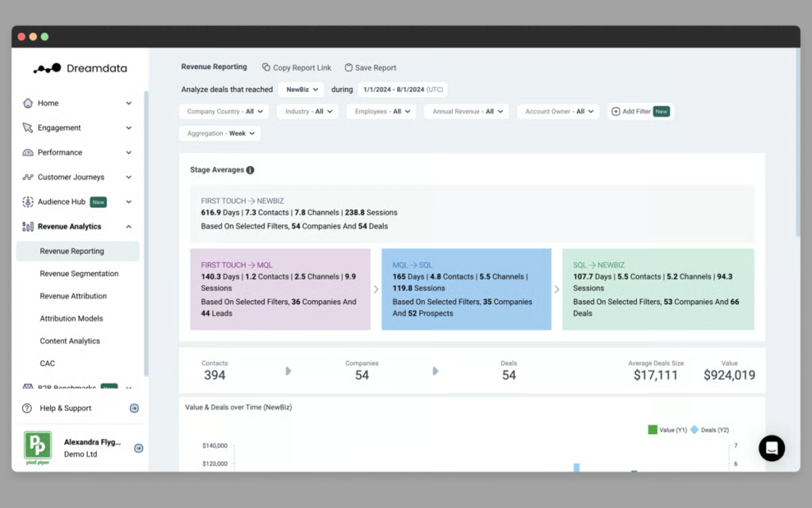Click the Save Report clipboard icon

point(349,67)
